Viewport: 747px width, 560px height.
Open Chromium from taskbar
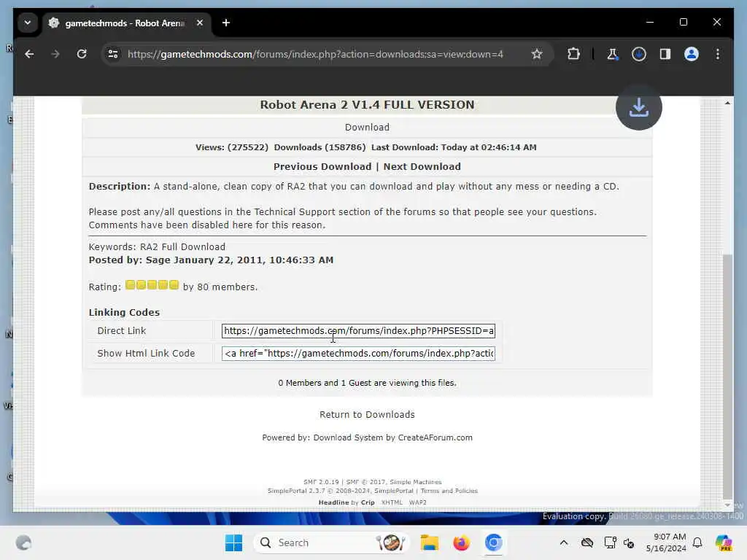tap(494, 542)
